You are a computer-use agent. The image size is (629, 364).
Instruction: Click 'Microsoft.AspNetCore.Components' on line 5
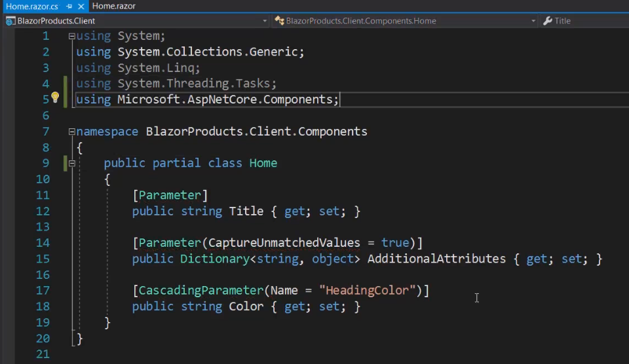[x=225, y=100]
